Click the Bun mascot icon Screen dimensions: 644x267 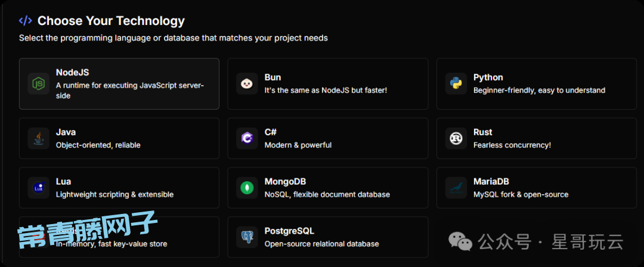[247, 83]
